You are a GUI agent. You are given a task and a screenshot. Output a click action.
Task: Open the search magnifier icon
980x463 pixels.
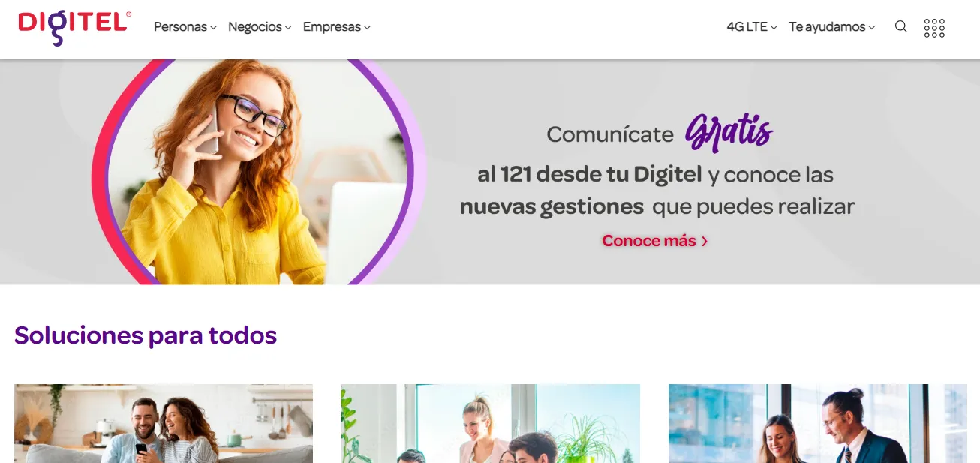pos(901,27)
